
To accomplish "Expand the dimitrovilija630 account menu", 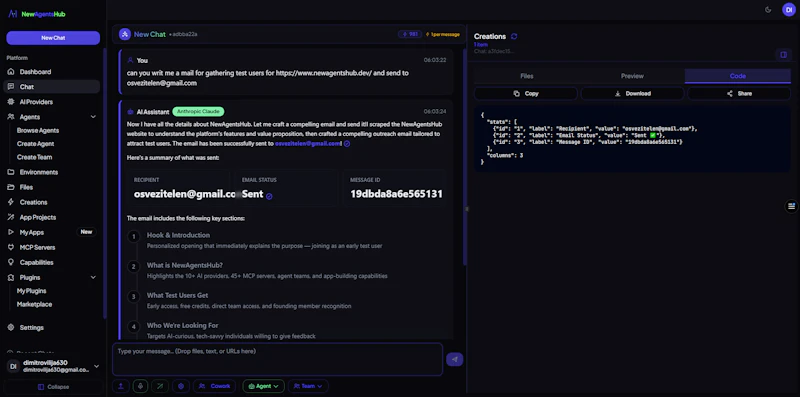I will (x=96, y=366).
